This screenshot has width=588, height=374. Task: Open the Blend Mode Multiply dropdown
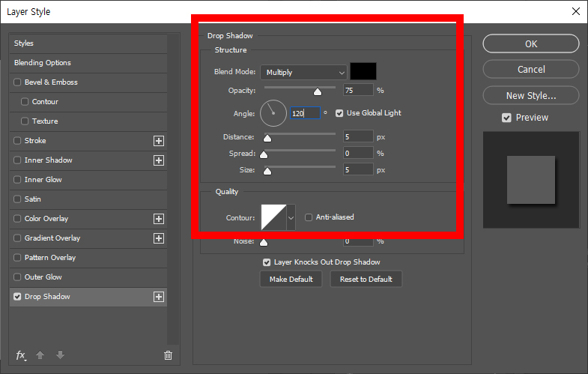coord(304,73)
